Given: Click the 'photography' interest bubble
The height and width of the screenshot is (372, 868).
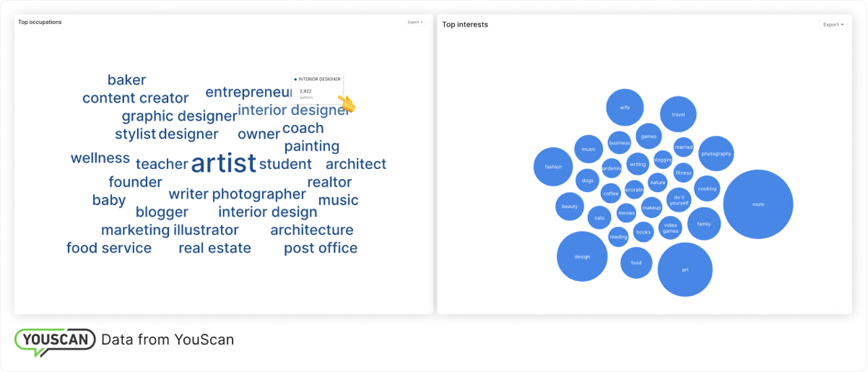Looking at the screenshot, I should tap(716, 153).
